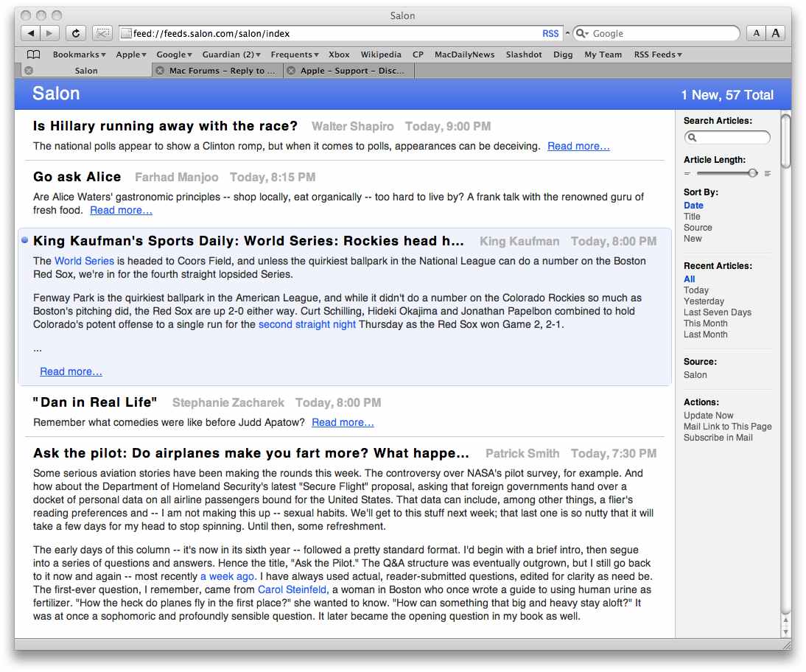Open Ask the pilot article headline
Image resolution: width=806 pixels, height=672 pixels.
coord(250,453)
